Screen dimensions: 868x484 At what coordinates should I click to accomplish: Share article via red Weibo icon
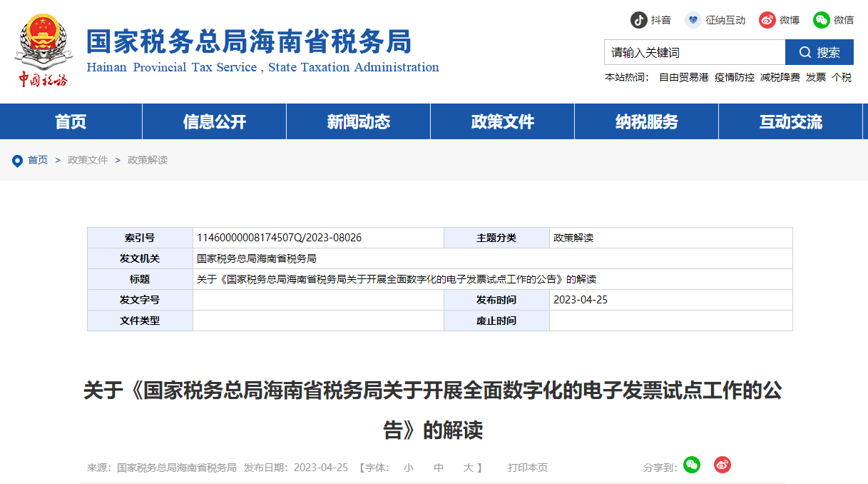click(723, 465)
